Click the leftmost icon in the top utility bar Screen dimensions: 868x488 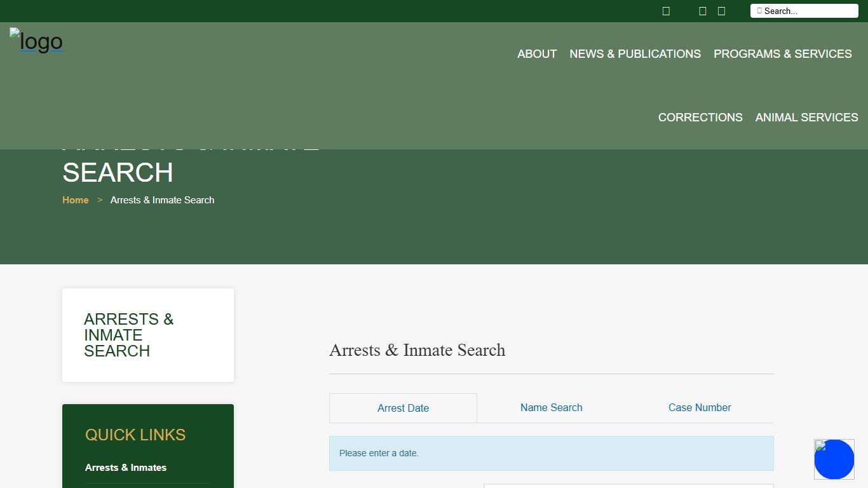pyautogui.click(x=666, y=11)
